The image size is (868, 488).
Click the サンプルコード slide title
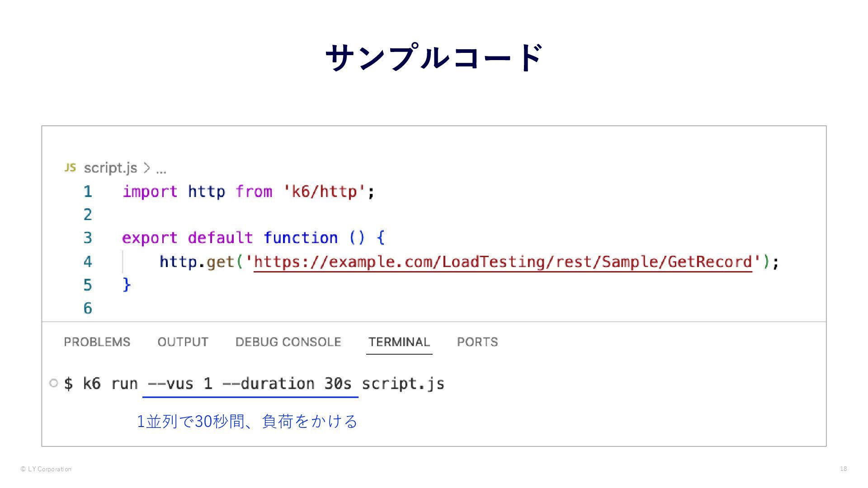(x=434, y=58)
